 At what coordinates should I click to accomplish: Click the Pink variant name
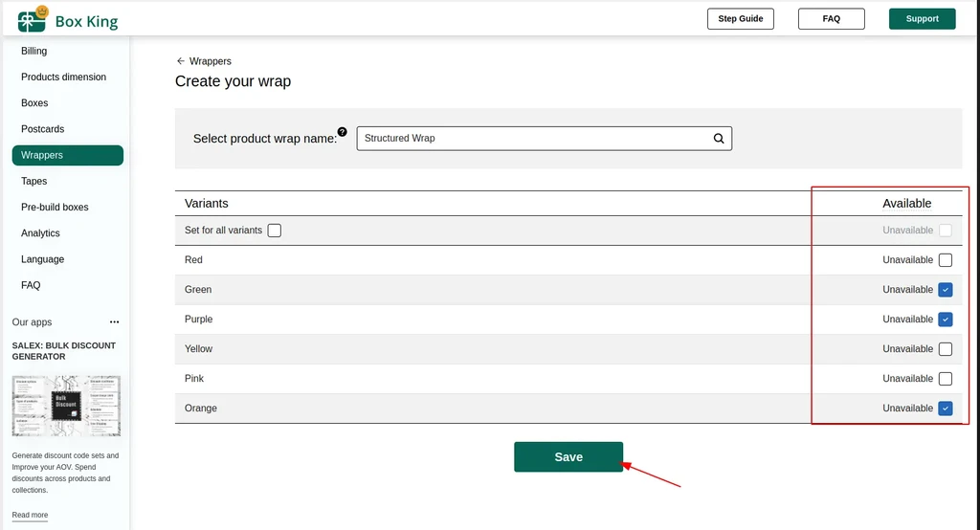pos(194,379)
